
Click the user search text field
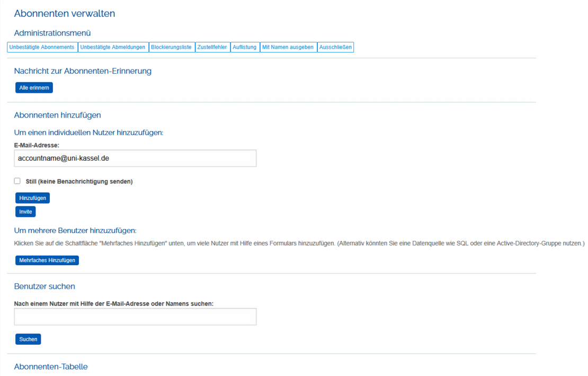pyautogui.click(x=135, y=317)
